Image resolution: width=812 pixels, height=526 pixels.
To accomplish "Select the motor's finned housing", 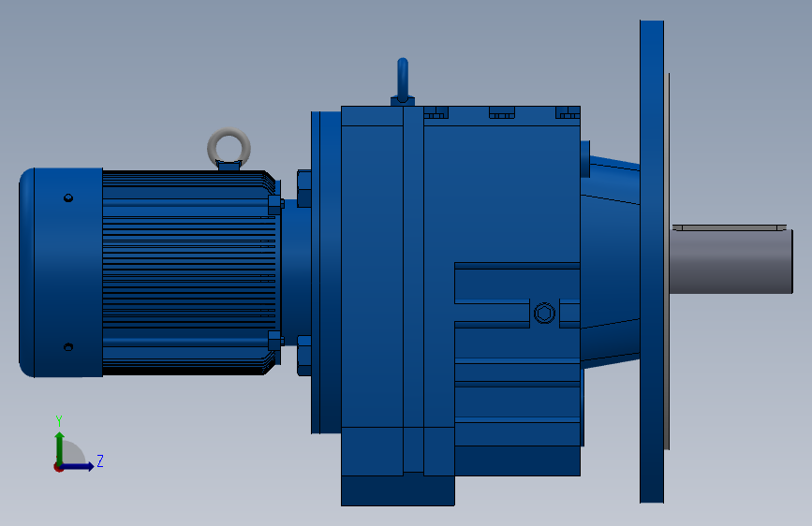I will [x=189, y=272].
